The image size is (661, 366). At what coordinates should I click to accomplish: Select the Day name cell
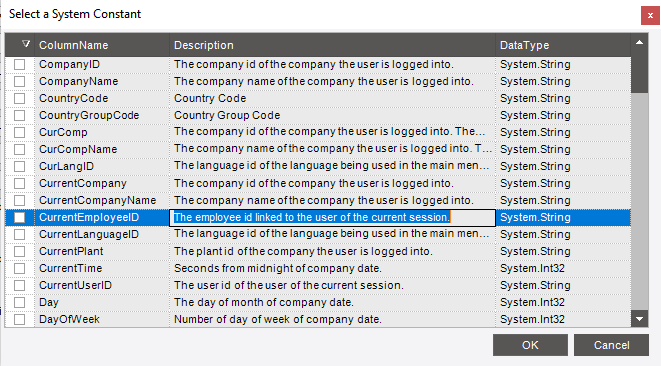(102, 302)
